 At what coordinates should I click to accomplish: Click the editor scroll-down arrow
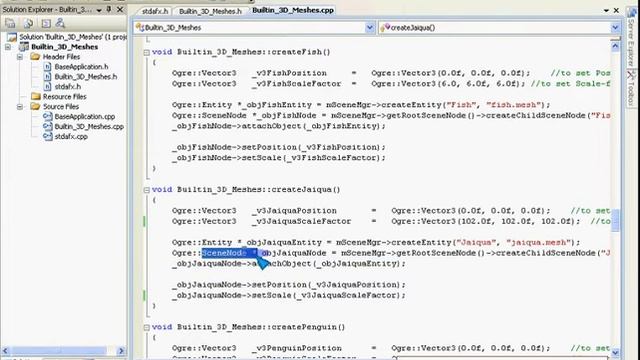[x=615, y=352]
